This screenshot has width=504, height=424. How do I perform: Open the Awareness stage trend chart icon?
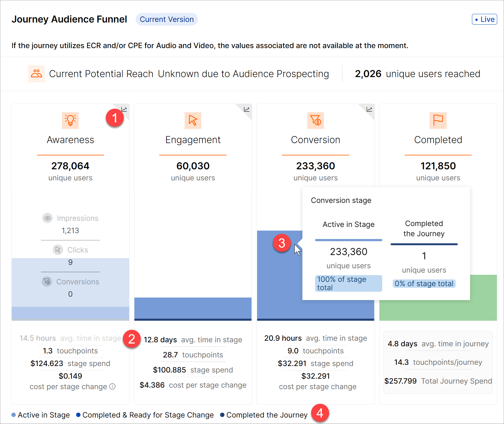click(124, 109)
